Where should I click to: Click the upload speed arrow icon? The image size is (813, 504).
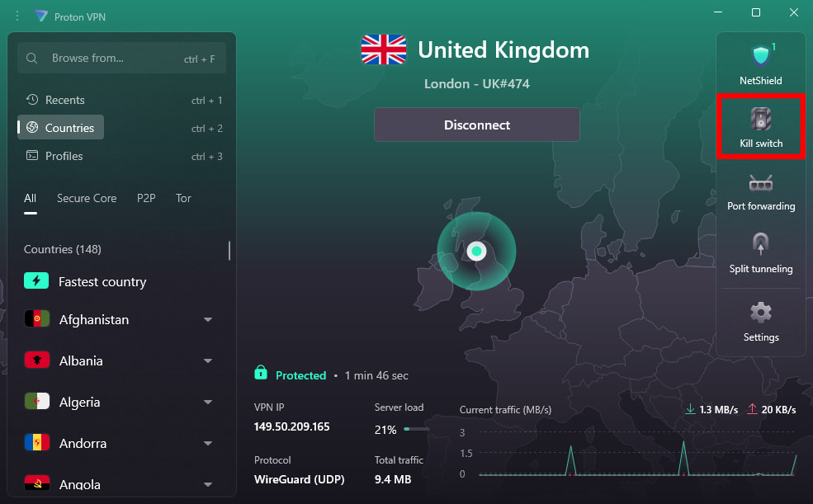752,409
